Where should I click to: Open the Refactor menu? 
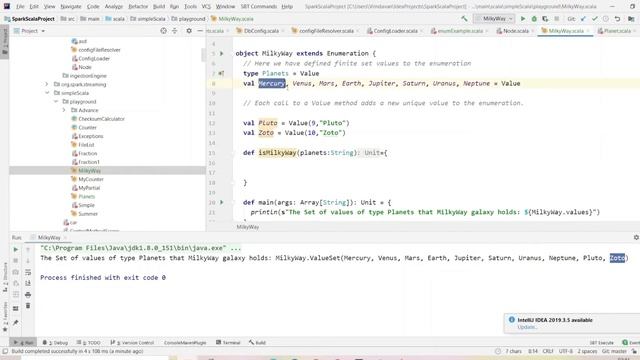click(x=138, y=7)
